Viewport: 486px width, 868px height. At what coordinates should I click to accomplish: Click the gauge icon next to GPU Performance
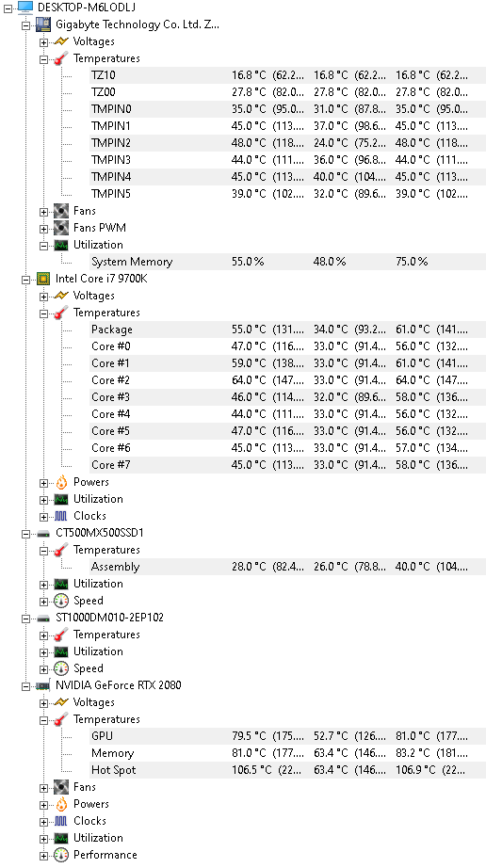[61, 855]
